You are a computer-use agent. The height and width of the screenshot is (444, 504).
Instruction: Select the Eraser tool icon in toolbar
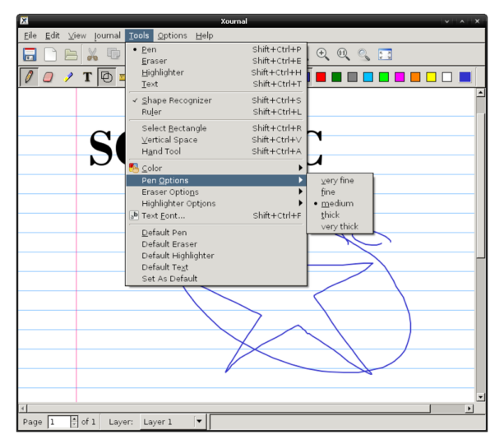[x=49, y=77]
